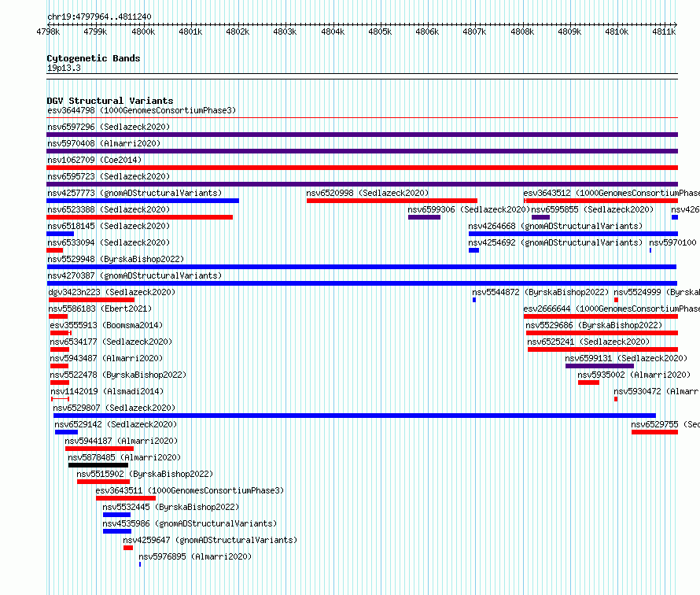Screen dimensions: 700x595
Task: Click the nsv6518145 (Sedlazeck2020) label
Action: (x=109, y=226)
